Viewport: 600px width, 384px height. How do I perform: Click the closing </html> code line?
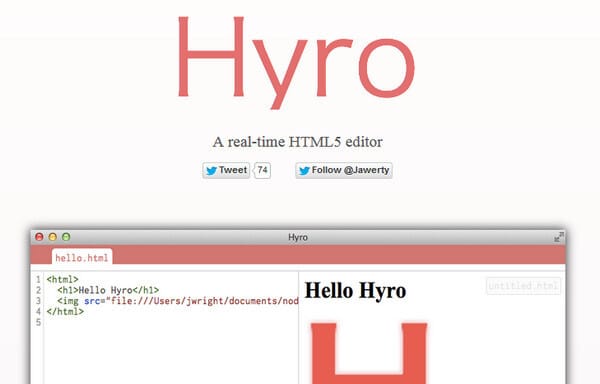point(65,311)
